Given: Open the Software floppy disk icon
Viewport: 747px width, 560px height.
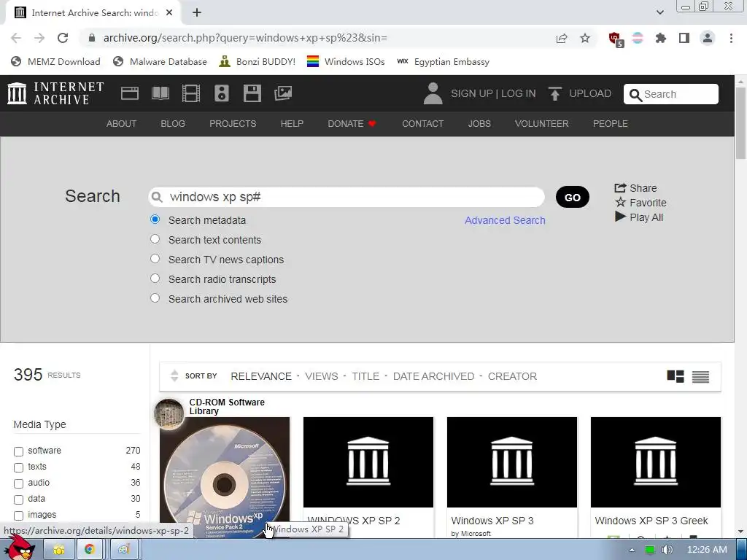Looking at the screenshot, I should [252, 93].
